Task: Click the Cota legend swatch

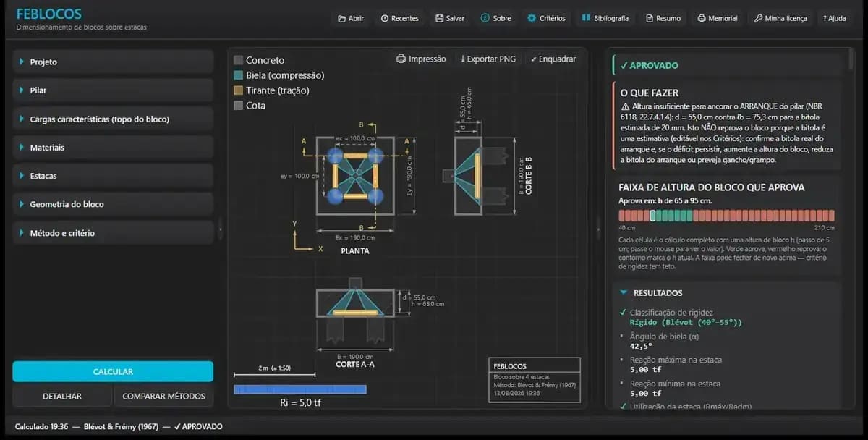Action: click(238, 106)
